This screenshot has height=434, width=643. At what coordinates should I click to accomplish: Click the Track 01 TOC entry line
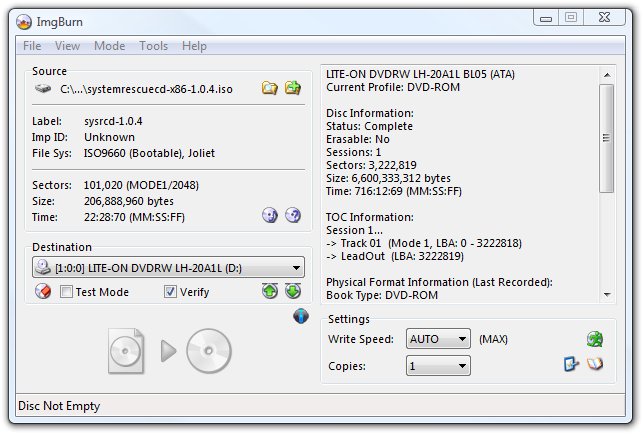(424, 244)
